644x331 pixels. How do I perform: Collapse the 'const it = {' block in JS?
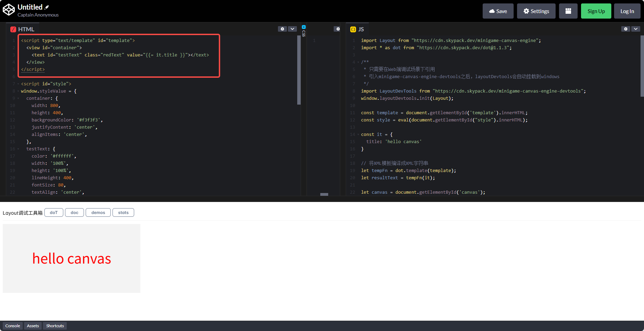click(x=358, y=135)
